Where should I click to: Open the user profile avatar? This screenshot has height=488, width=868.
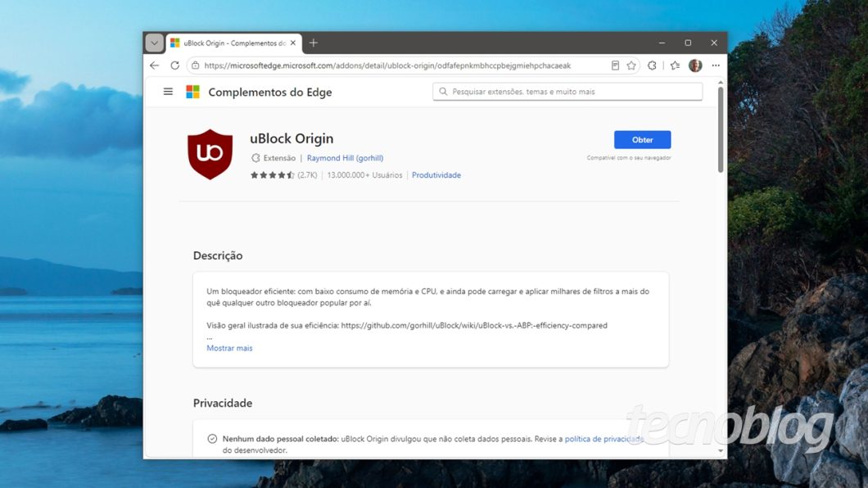(x=695, y=66)
